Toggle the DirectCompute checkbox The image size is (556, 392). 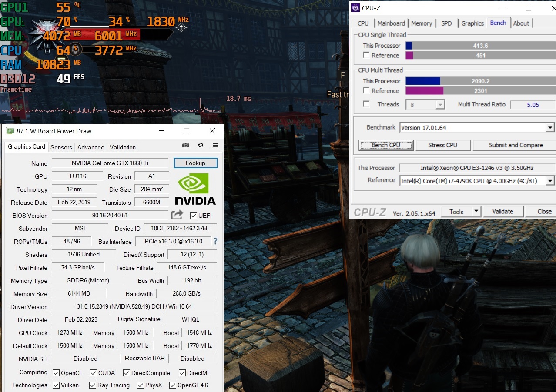(x=127, y=373)
